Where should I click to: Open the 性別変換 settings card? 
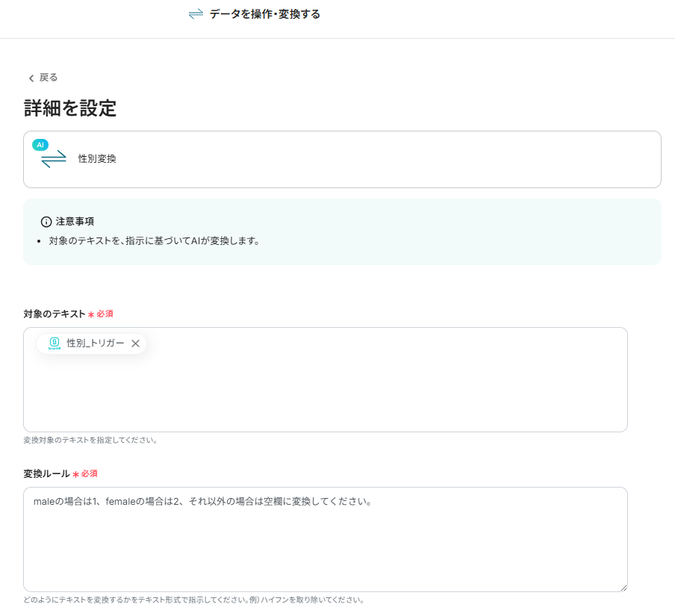[x=342, y=159]
